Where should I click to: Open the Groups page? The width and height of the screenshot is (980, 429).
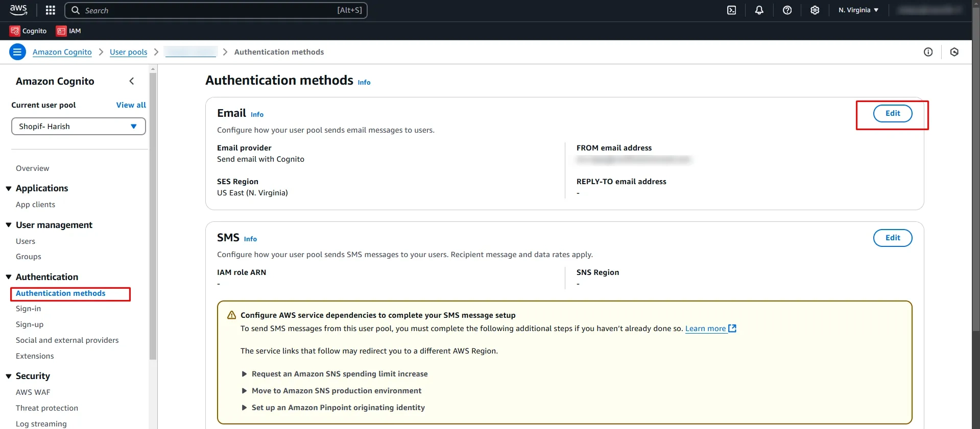point(29,257)
